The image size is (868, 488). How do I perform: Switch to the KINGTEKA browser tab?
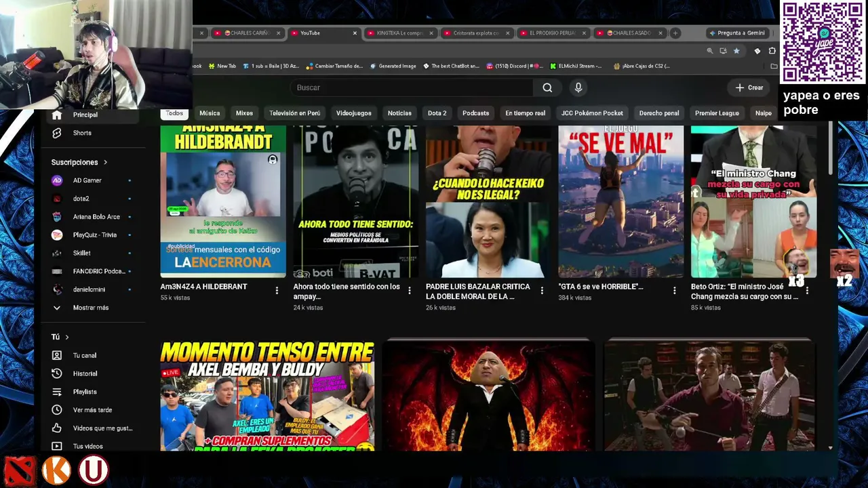pos(400,33)
